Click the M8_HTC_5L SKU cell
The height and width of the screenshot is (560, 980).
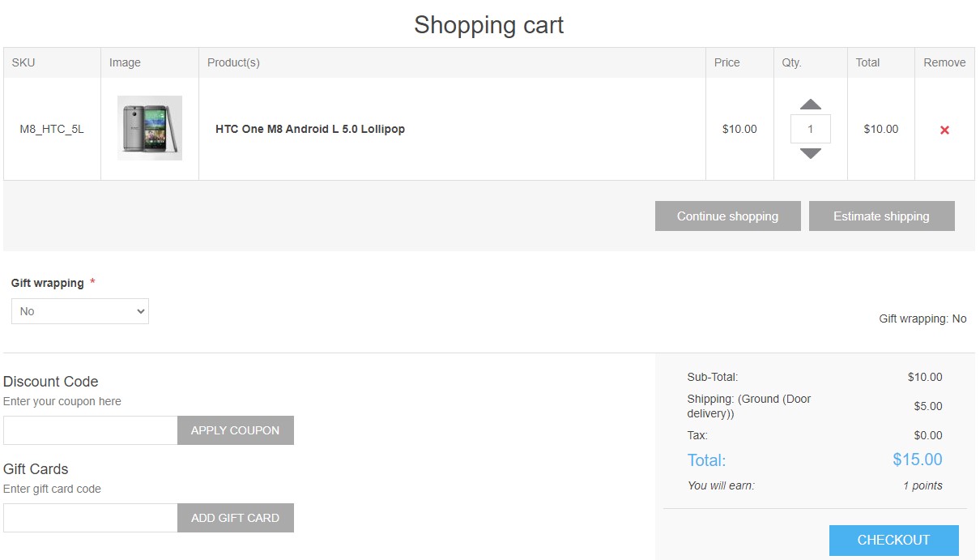point(52,129)
